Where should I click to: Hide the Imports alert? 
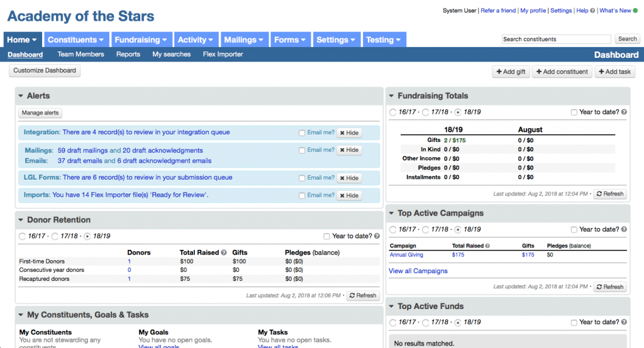click(x=349, y=196)
